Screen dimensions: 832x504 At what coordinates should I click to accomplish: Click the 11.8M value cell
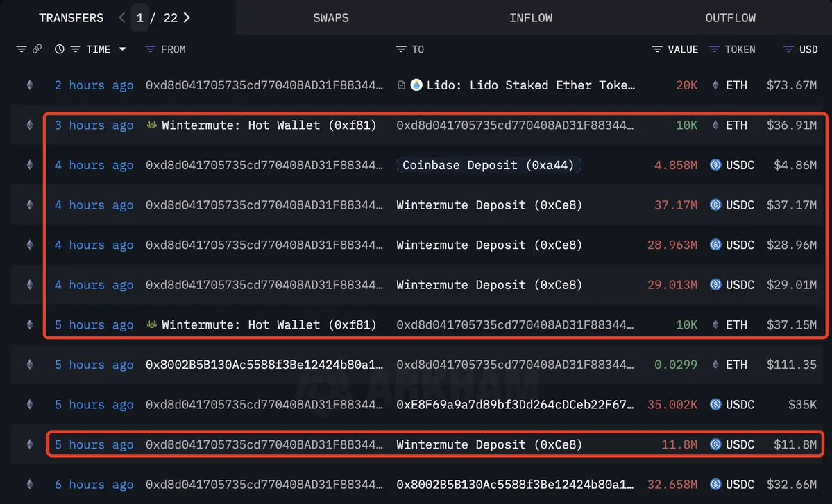coord(679,444)
